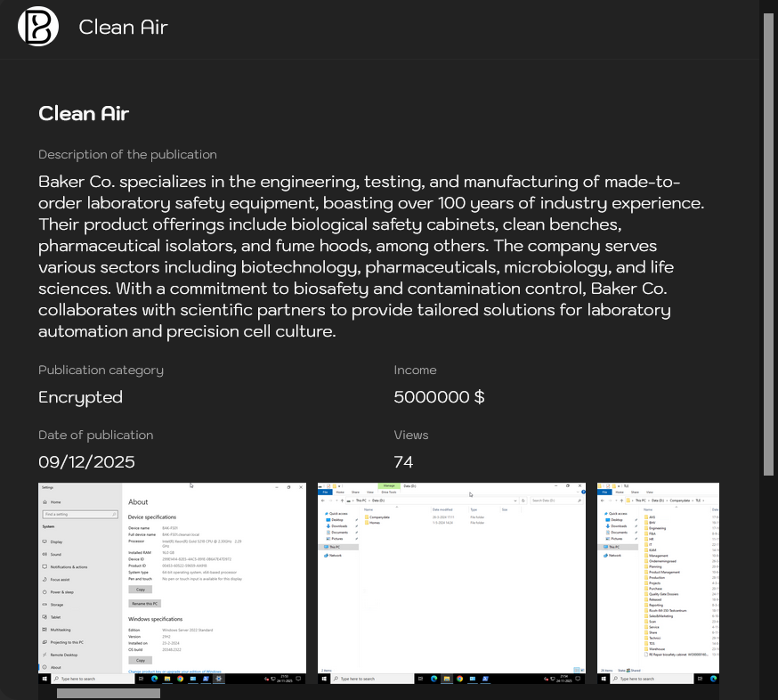Click the Clean Air header title
778x700 pixels.
123,28
